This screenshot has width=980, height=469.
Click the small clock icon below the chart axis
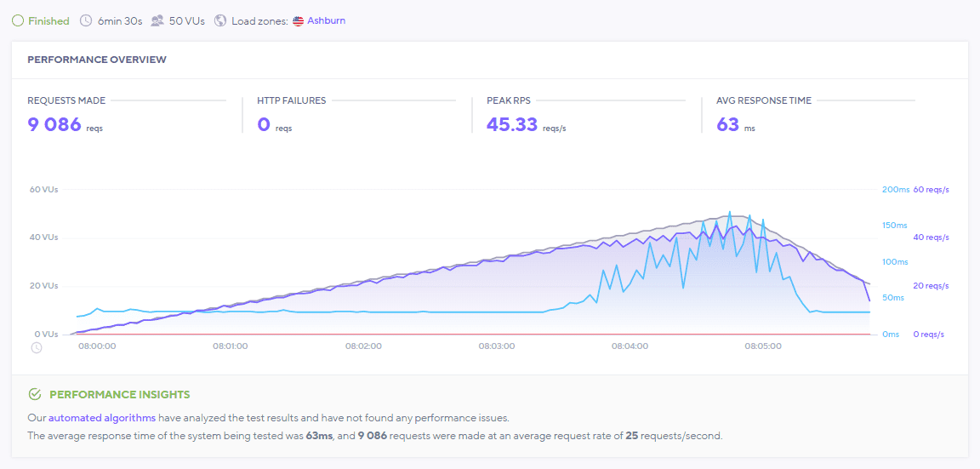tap(37, 347)
